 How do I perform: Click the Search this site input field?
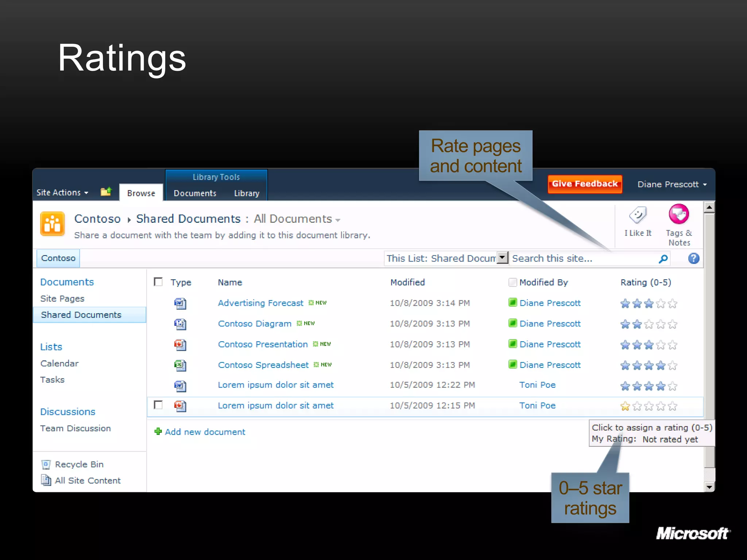583,258
